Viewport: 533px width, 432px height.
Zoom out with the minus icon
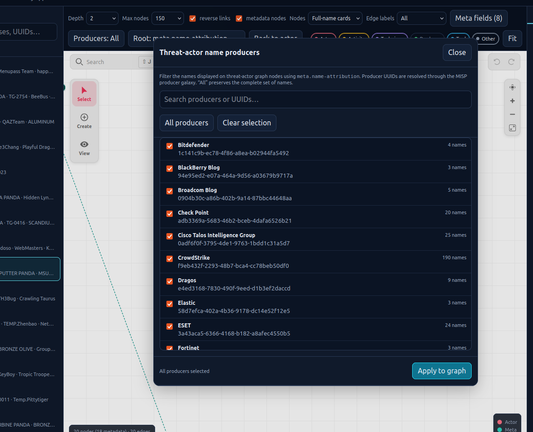(512, 115)
